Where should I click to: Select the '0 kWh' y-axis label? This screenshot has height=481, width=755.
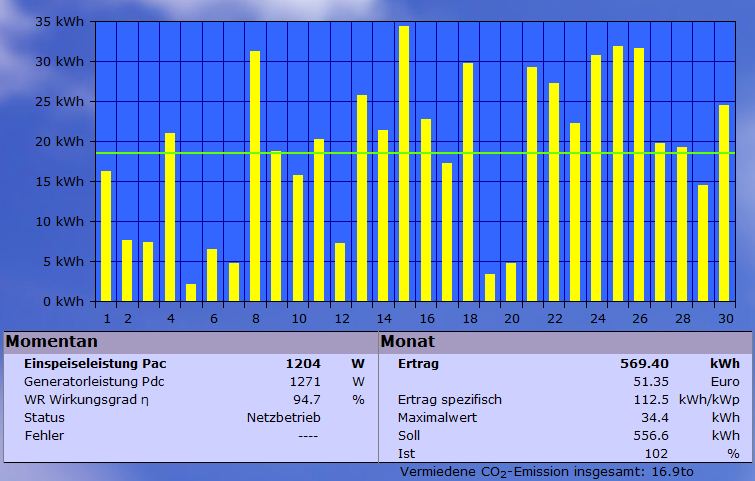tap(63, 301)
